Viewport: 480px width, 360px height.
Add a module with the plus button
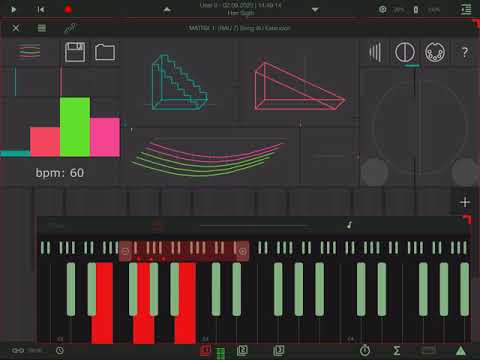[465, 202]
